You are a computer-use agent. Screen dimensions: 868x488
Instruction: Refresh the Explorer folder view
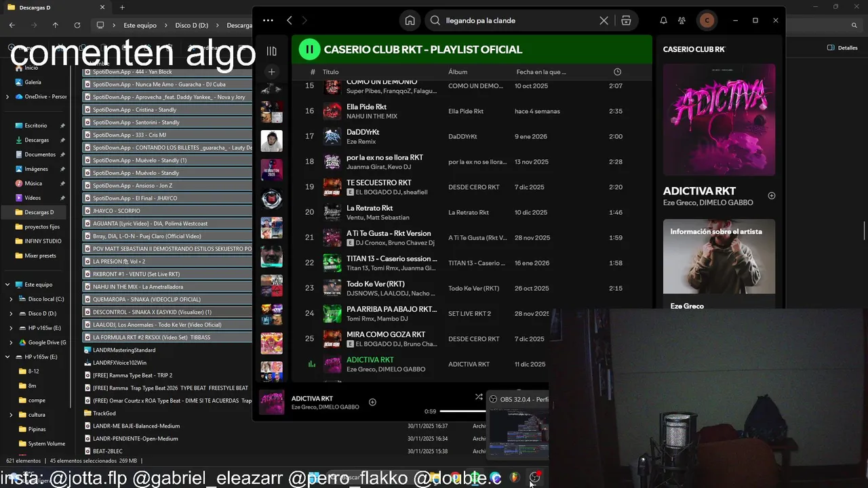click(x=77, y=25)
